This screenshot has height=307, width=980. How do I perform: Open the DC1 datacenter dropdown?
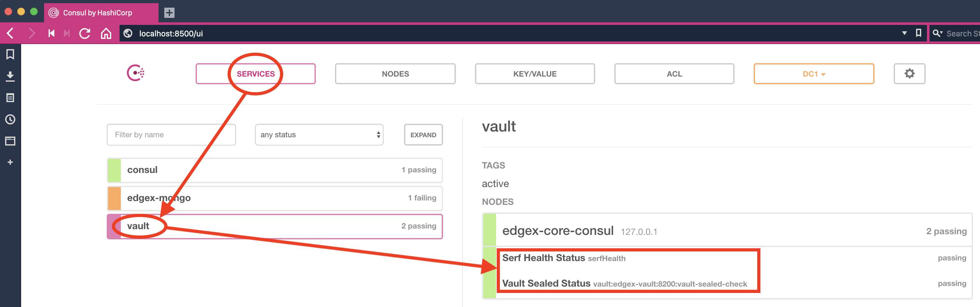tap(814, 73)
